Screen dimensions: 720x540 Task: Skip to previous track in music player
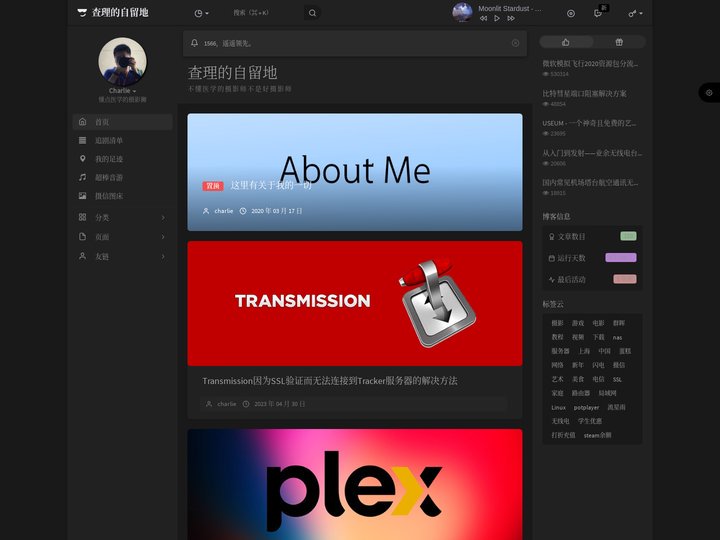(x=483, y=18)
